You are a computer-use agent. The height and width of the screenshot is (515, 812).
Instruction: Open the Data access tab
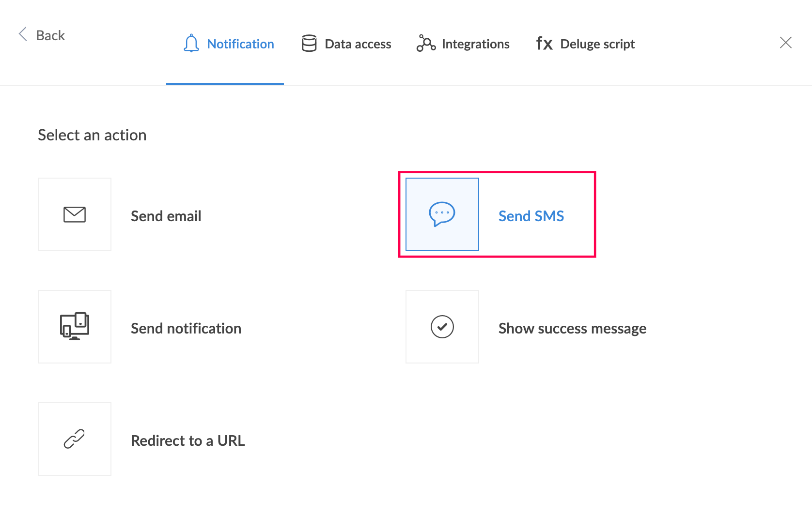point(358,44)
